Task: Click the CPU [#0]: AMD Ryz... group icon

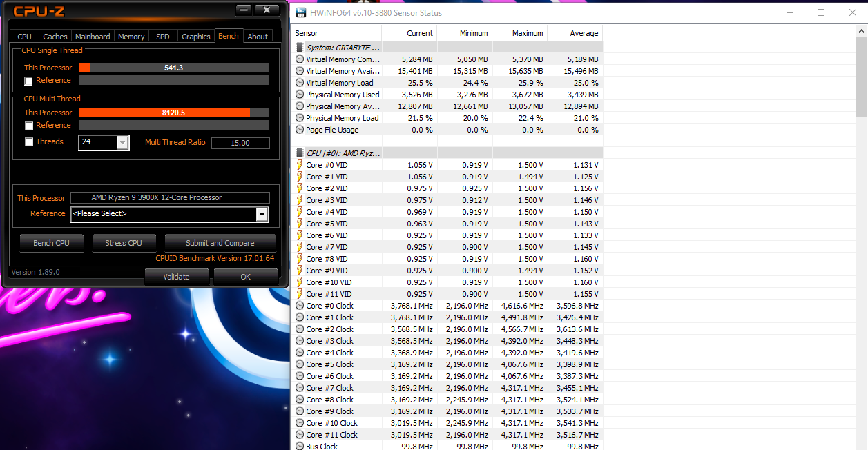Action: [300, 153]
